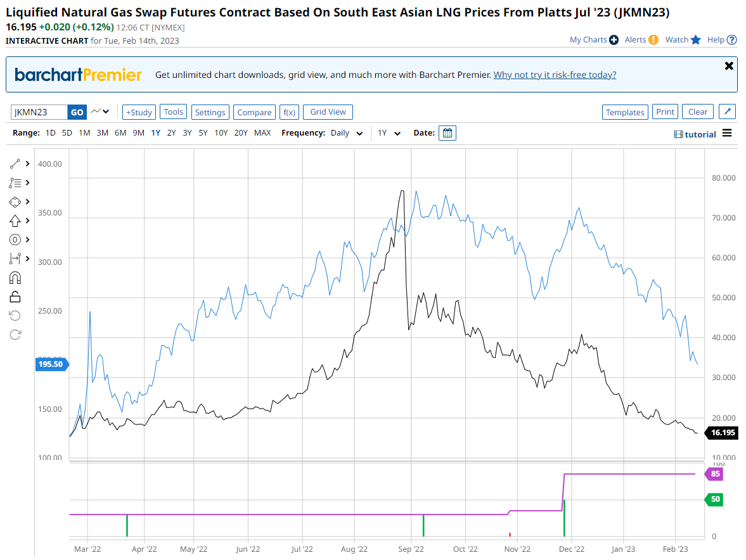Open the chart type dropdown
This screenshot has height=560, width=746.
click(x=100, y=112)
